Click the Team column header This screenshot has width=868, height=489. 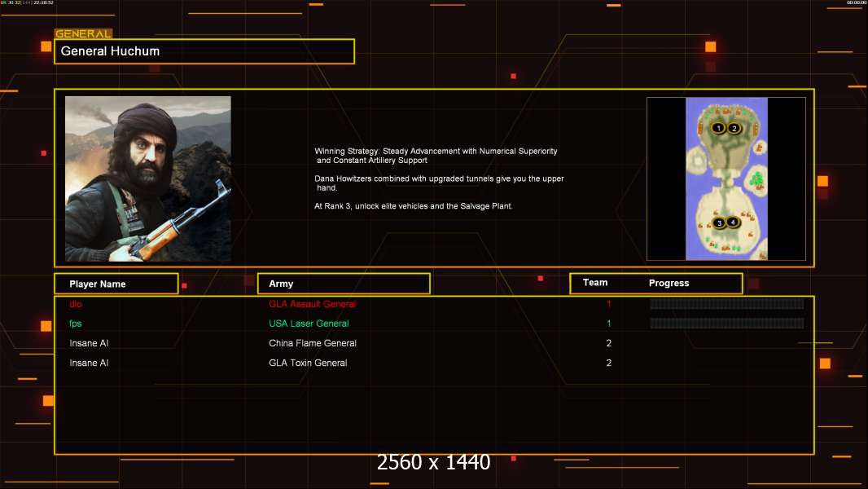[595, 283]
